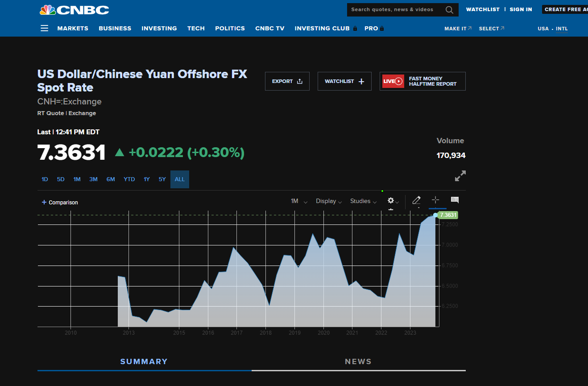Viewport: 588px width, 386px height.
Task: Click the plus icon beside Comparison
Action: coord(44,202)
